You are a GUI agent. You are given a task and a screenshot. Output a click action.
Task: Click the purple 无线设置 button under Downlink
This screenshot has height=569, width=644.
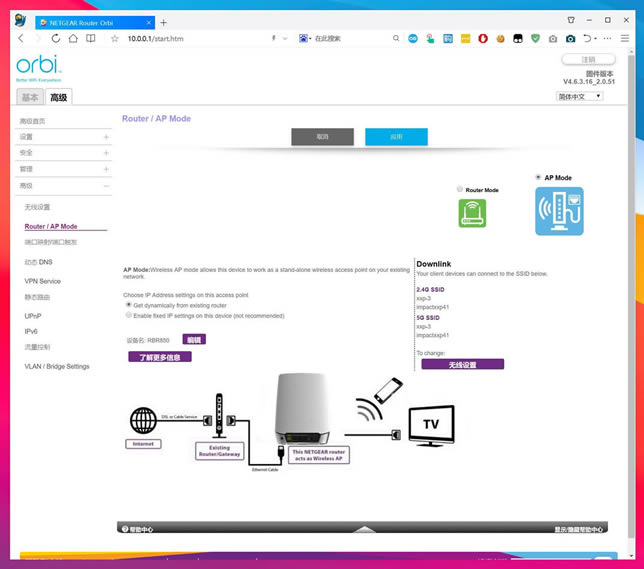pyautogui.click(x=462, y=364)
